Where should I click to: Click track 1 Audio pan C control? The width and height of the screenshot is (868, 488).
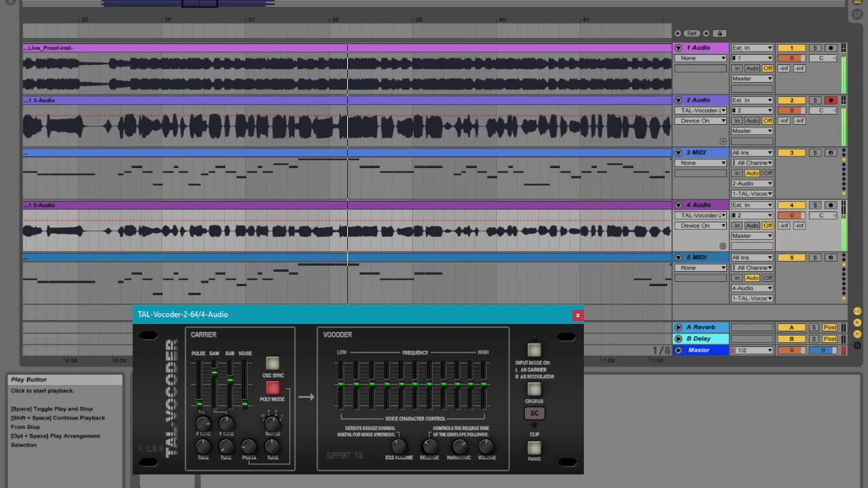point(821,58)
